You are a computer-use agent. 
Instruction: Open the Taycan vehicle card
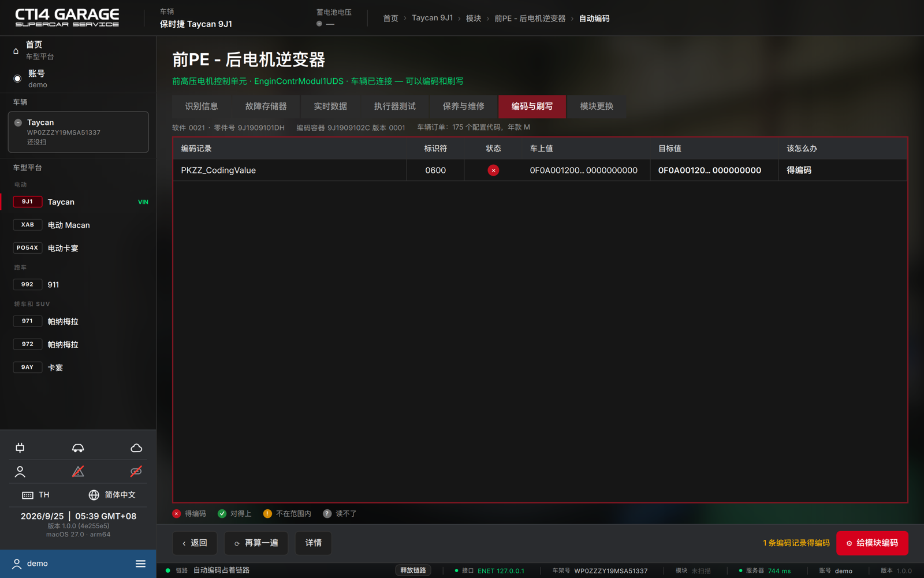[78, 132]
